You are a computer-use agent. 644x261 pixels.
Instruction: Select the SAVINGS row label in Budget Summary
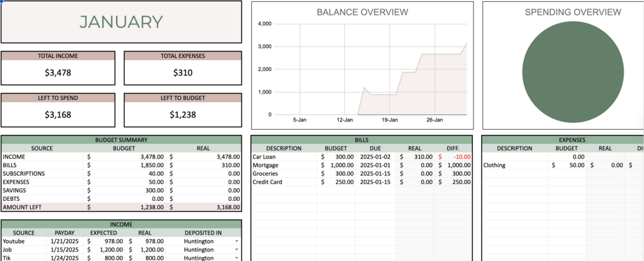pyautogui.click(x=14, y=190)
